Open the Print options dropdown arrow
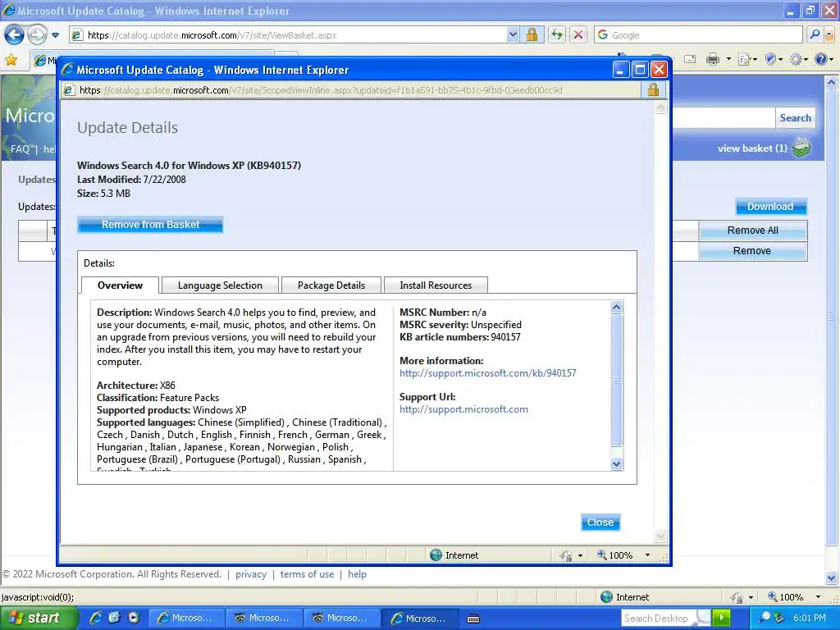This screenshot has width=840, height=630. (x=728, y=59)
